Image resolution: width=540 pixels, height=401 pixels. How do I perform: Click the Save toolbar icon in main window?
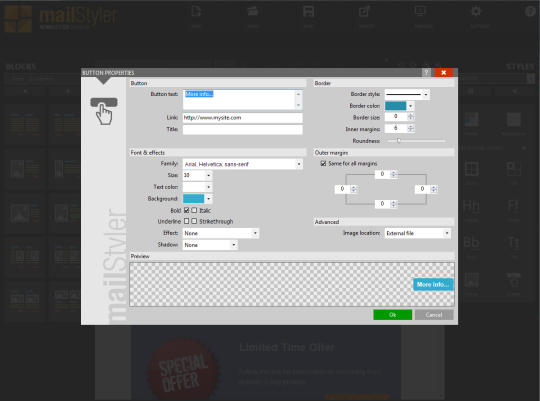pos(308,12)
